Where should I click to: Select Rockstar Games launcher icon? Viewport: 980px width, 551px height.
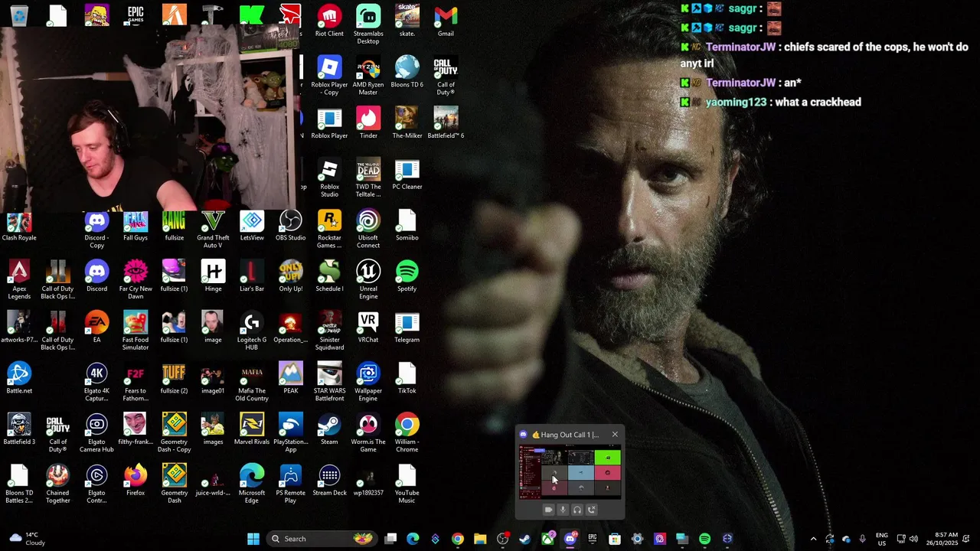pyautogui.click(x=329, y=229)
